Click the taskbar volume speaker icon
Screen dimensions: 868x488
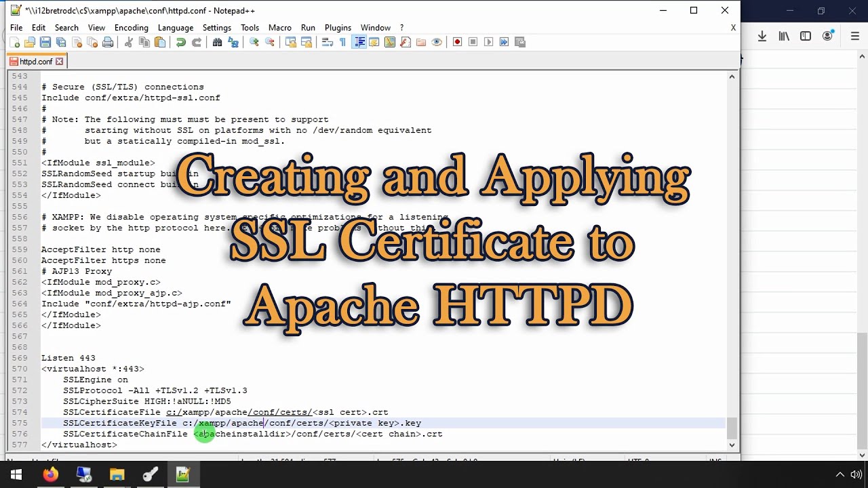(x=857, y=475)
